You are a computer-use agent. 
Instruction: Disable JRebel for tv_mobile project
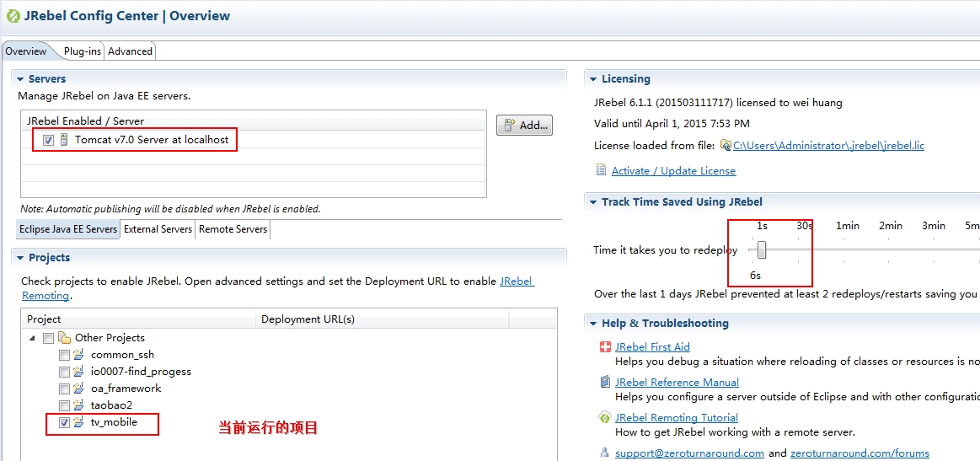point(65,422)
